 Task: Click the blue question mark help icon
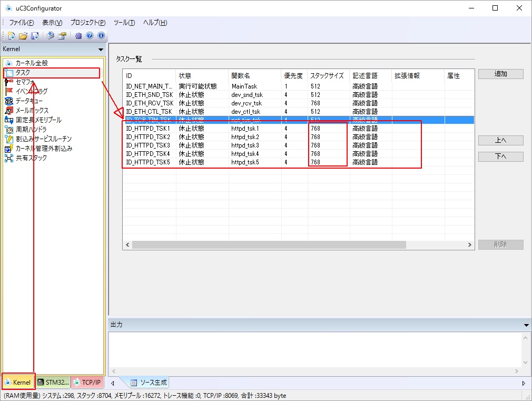[90, 36]
